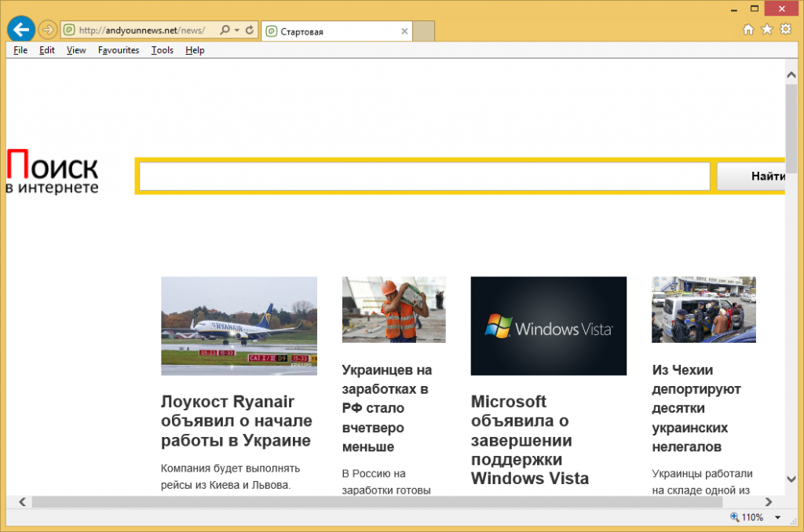
Task: Open Favourites star icon
Action: (x=767, y=30)
